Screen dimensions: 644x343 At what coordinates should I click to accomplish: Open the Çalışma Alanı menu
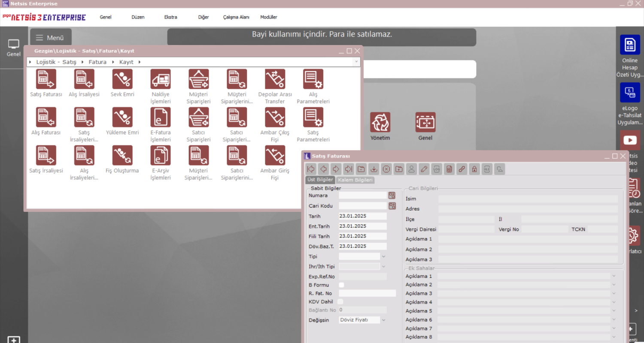236,17
